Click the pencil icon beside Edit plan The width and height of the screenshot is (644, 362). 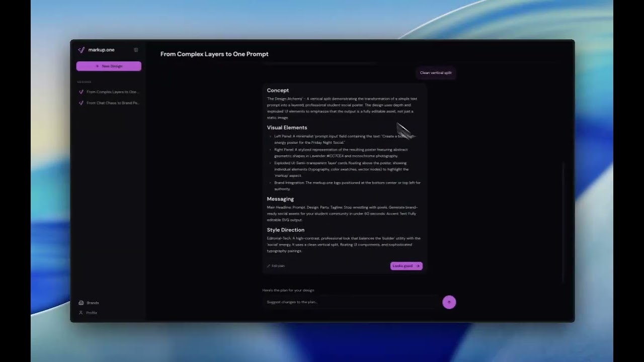click(269, 266)
